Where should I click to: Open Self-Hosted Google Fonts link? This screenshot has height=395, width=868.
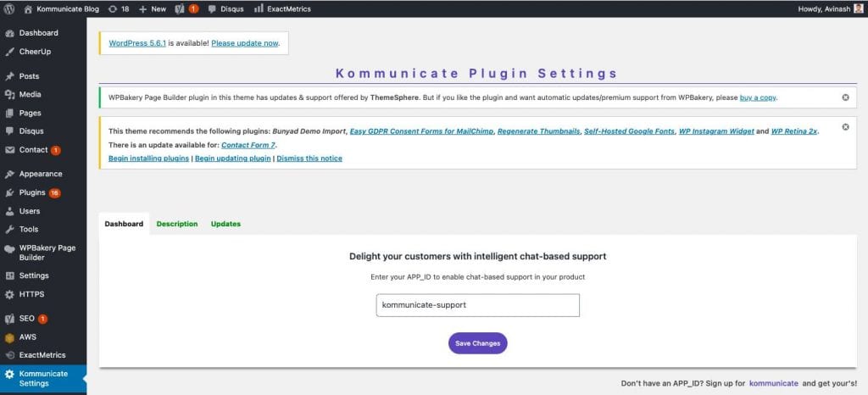(x=630, y=131)
